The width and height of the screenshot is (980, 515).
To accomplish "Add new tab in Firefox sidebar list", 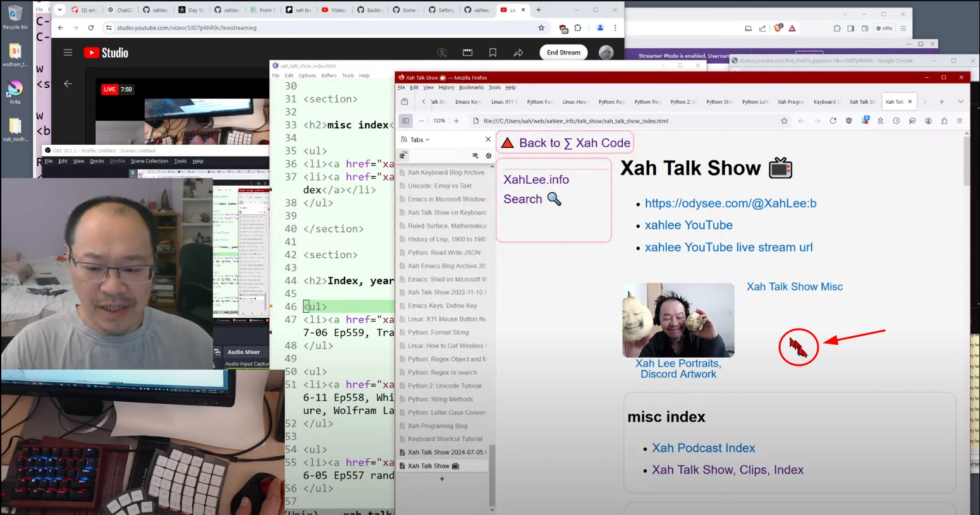I will tap(442, 479).
